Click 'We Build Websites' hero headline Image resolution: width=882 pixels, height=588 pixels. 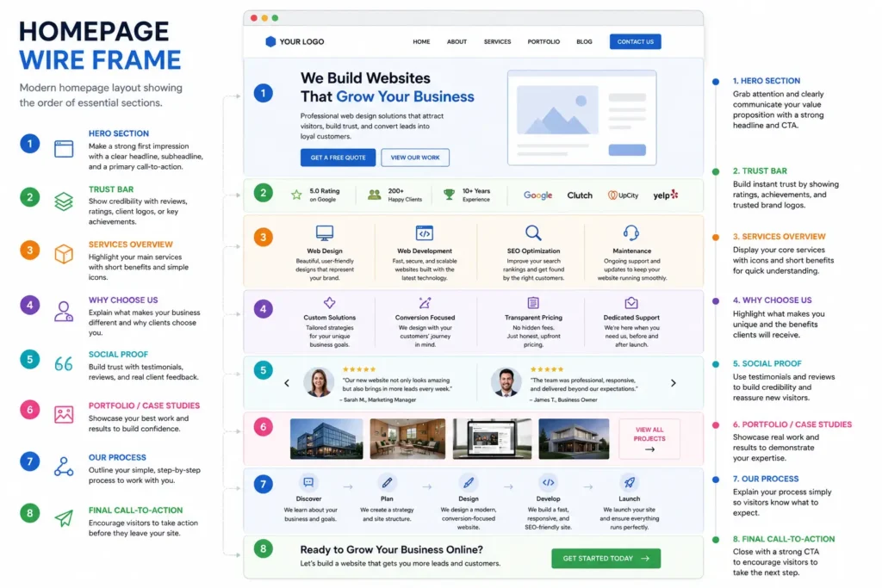point(365,78)
